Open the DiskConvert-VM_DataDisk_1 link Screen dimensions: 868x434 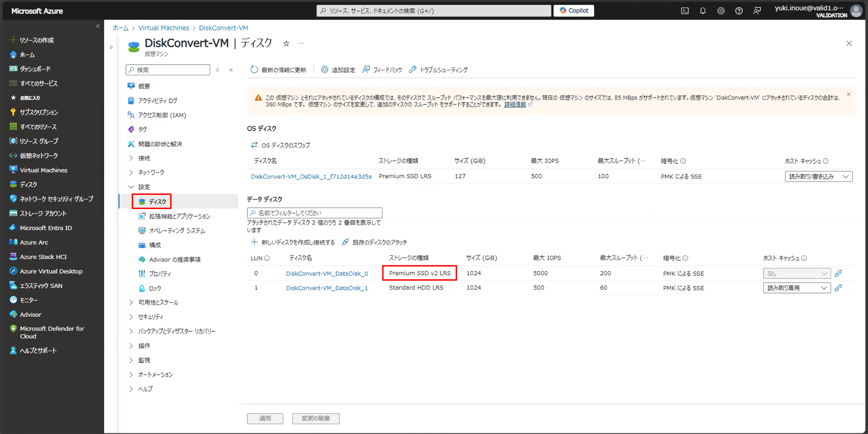tap(327, 288)
